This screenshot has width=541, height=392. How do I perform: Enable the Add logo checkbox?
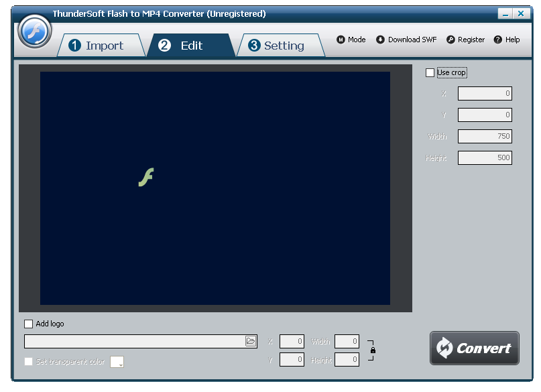[x=28, y=324]
